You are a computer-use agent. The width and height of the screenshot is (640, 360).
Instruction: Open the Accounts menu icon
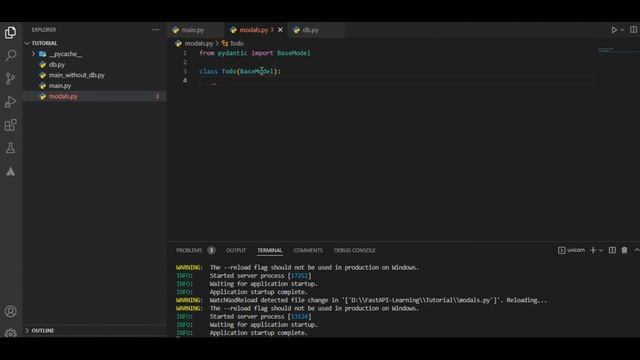point(11,311)
